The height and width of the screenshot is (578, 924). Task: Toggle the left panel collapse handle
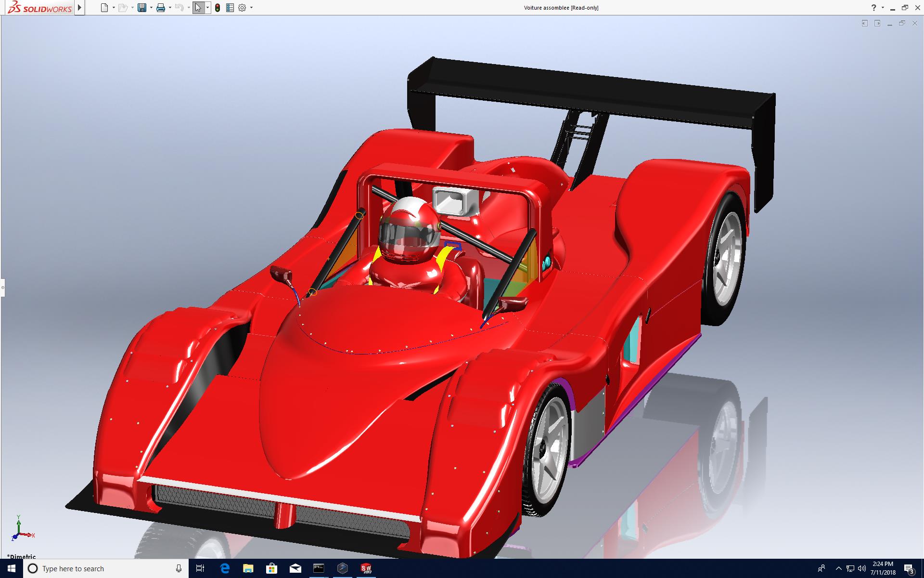point(2,288)
